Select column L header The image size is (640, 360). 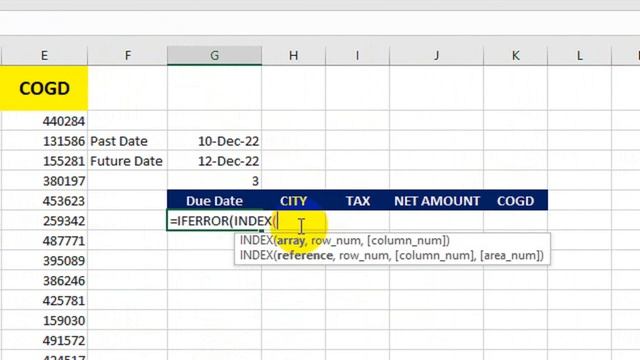tap(580, 56)
